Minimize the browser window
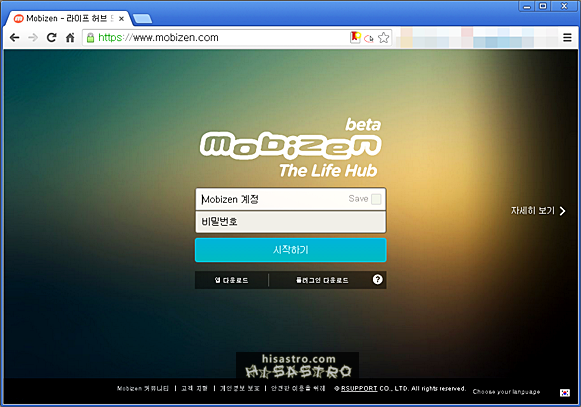Image resolution: width=581 pixels, height=407 pixels. coord(527,6)
